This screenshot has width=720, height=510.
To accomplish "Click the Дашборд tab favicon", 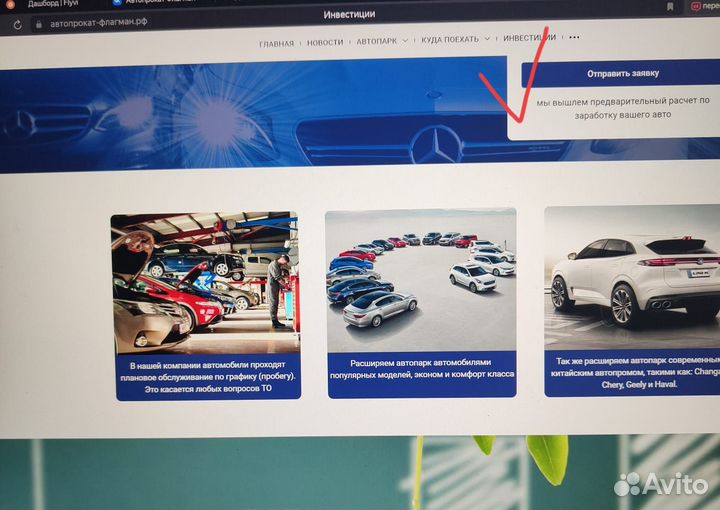I will (11, 4).
